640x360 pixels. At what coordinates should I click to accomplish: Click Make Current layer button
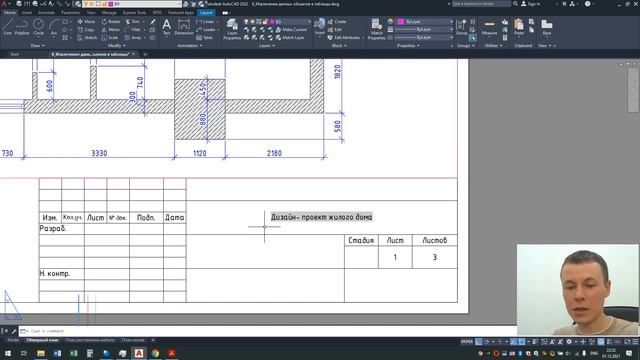pos(291,29)
